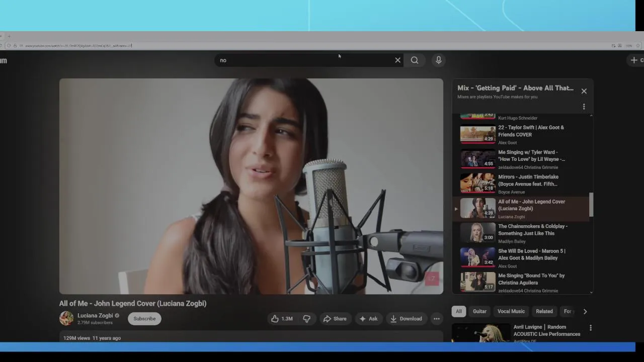
Task: Click the search magnifier button
Action: click(415, 60)
